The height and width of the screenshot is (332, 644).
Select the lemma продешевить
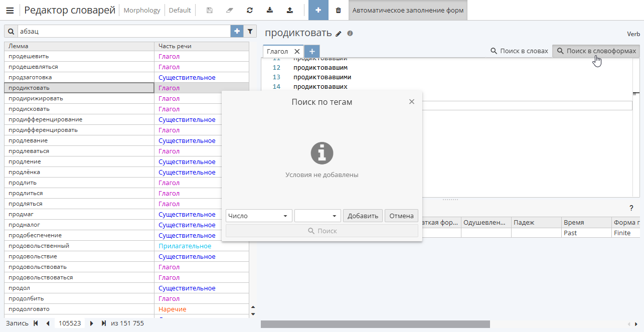point(79,56)
